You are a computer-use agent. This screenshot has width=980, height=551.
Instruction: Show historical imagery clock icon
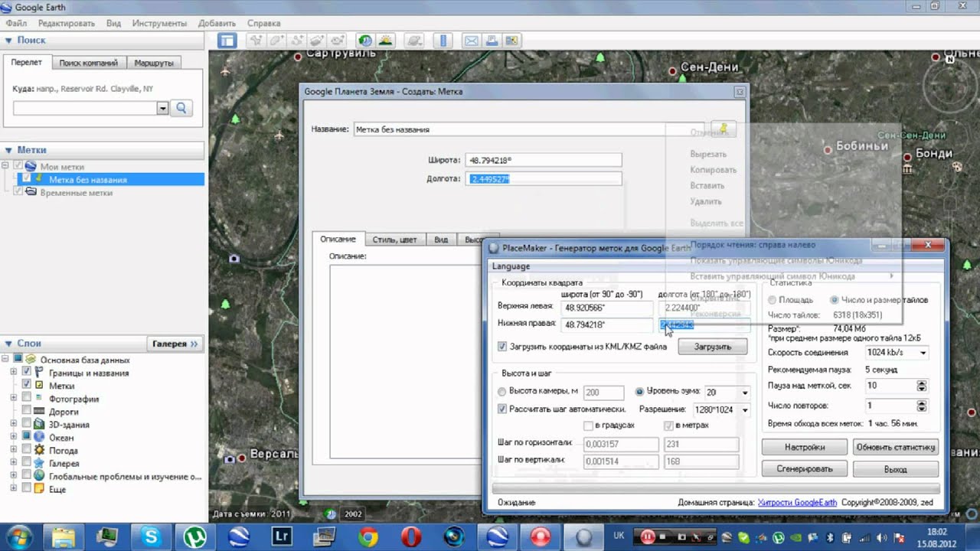366,41
